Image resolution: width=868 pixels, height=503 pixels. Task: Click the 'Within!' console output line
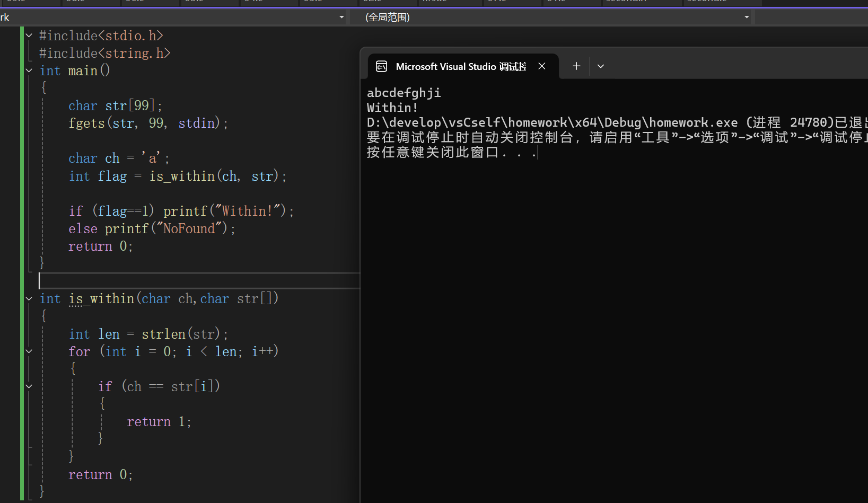pyautogui.click(x=392, y=108)
